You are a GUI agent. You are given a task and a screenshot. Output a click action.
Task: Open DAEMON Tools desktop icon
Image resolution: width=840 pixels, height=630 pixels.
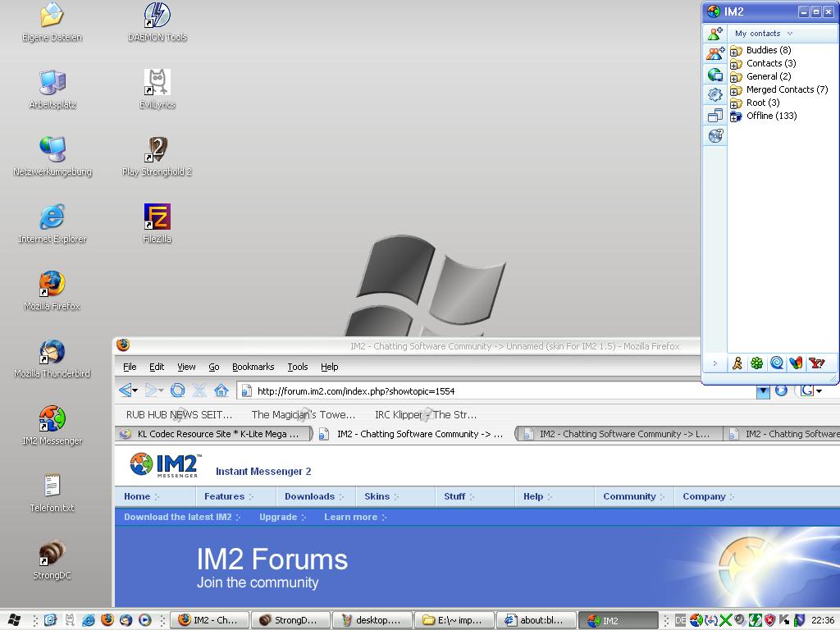pyautogui.click(x=157, y=22)
